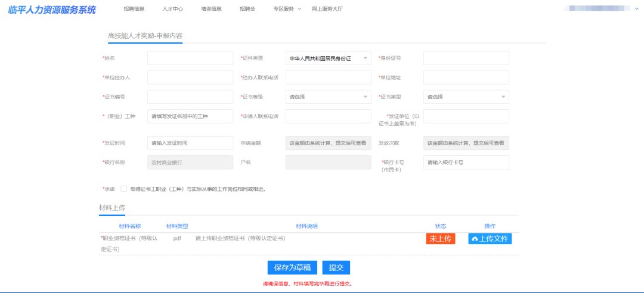This screenshot has height=293, width=644.
Task: Click the 银行卡号 input box
Action: pyautogui.click(x=466, y=162)
